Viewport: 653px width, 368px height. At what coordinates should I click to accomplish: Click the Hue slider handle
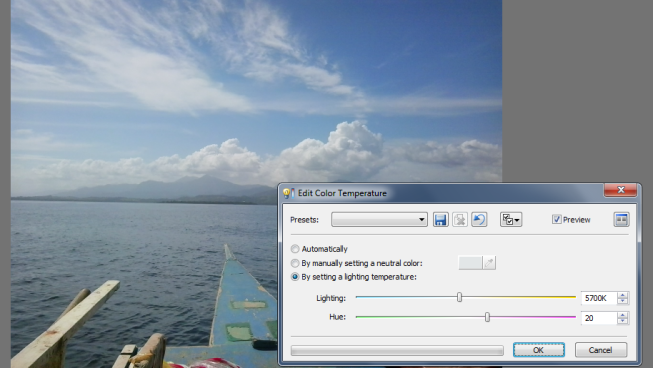point(487,317)
